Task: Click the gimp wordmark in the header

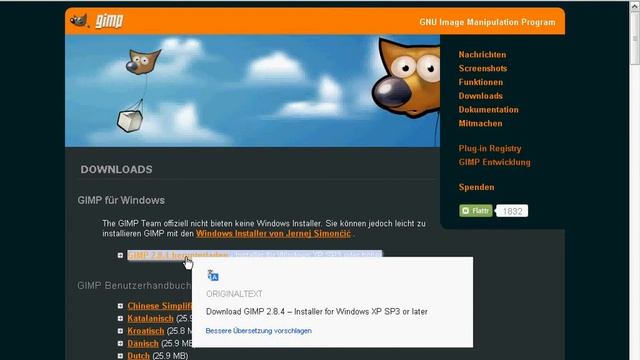Action: tap(109, 21)
